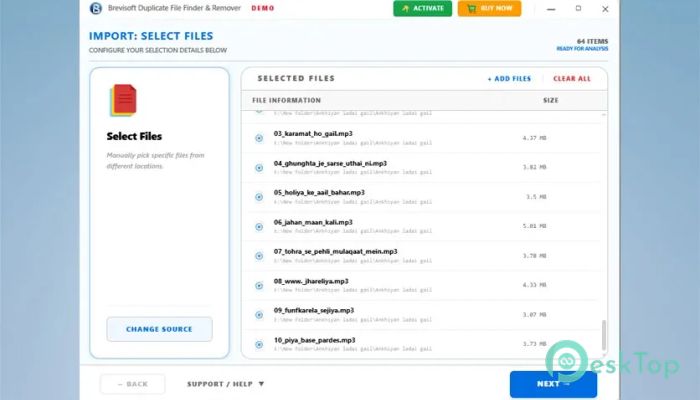
Task: Click the Brevisoft app logo icon
Action: coord(96,8)
